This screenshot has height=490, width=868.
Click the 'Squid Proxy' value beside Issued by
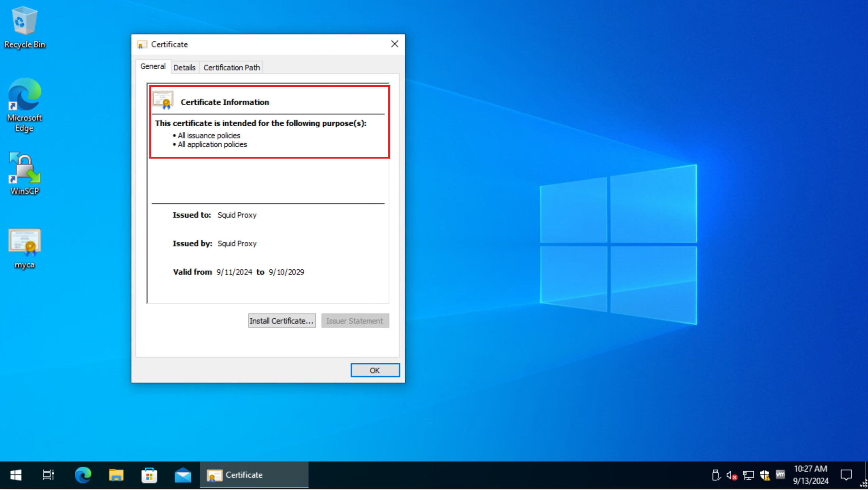(237, 243)
